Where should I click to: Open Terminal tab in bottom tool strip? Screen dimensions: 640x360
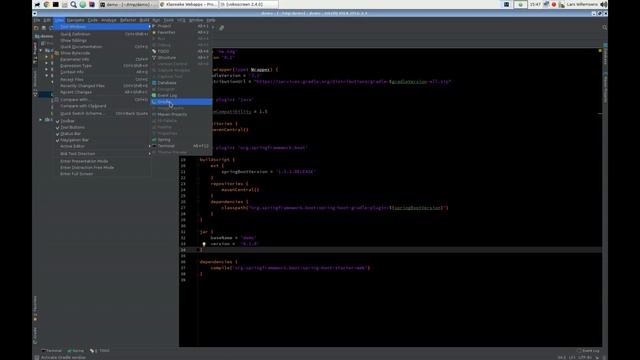point(52,351)
